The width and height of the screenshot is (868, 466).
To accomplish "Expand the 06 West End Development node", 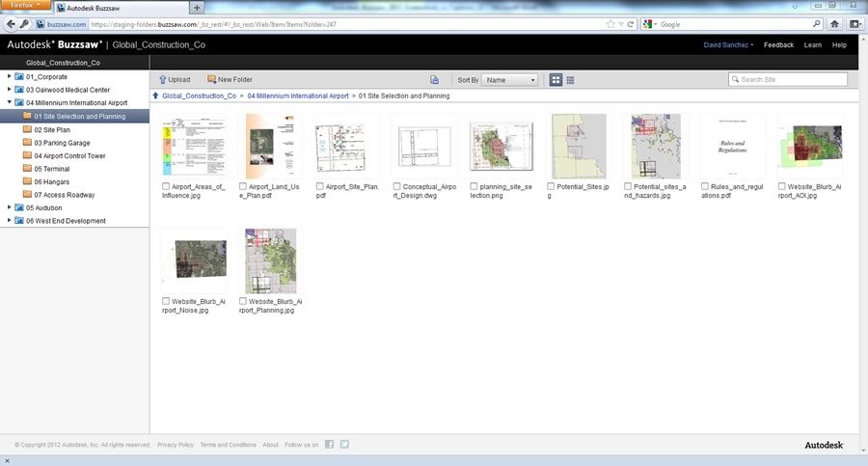I will (9, 220).
